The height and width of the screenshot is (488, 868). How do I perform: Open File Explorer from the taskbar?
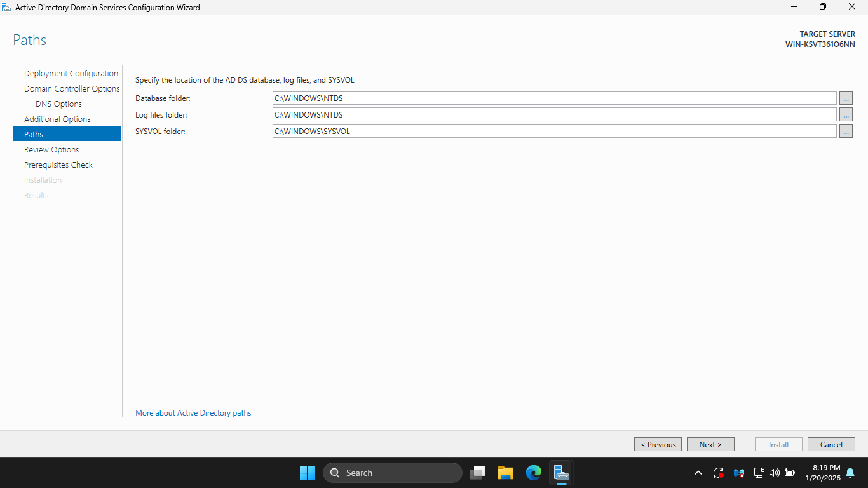(x=505, y=473)
